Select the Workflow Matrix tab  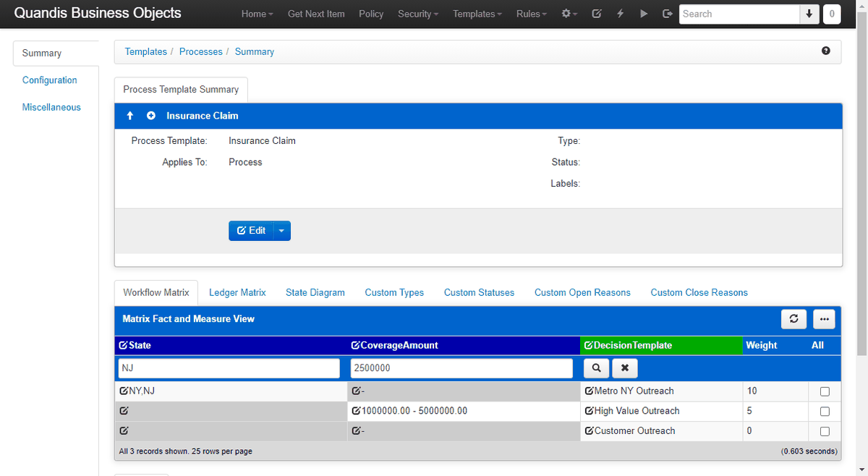coord(156,292)
